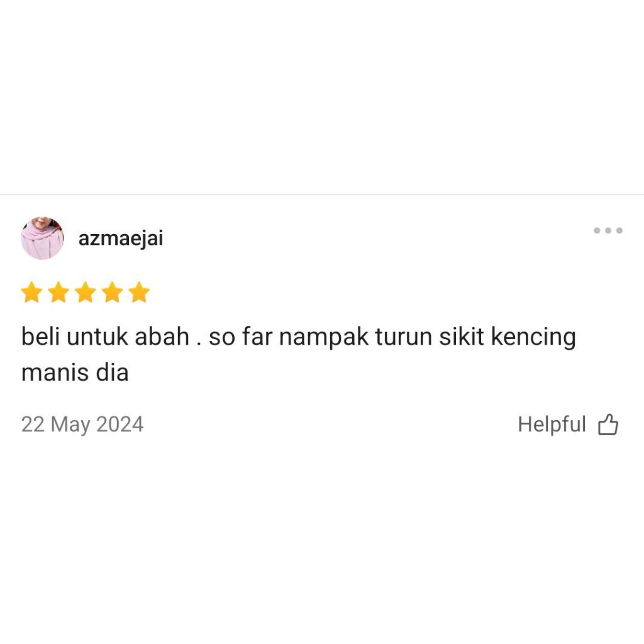Click the word 'sikit' in the review
The height and width of the screenshot is (644, 644).
coord(462,337)
